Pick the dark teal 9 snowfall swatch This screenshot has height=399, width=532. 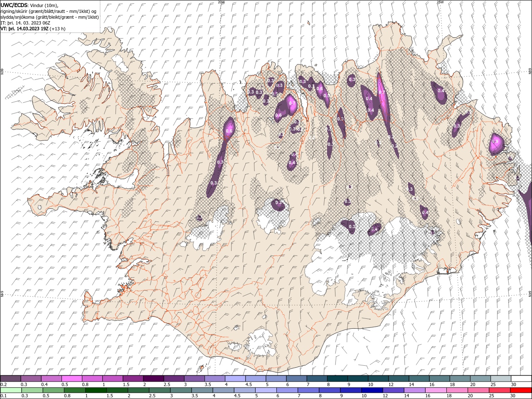(358, 379)
